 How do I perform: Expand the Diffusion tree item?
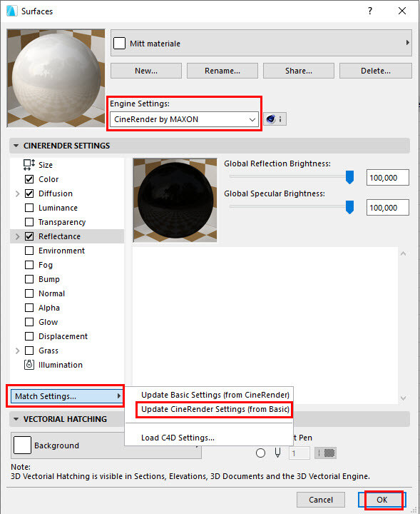[17, 193]
